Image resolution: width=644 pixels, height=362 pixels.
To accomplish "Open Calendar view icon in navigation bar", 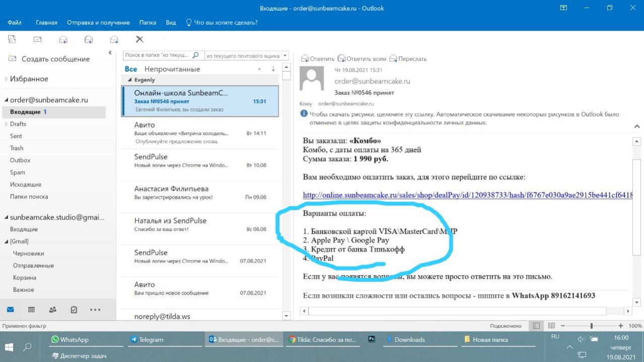I will click(x=31, y=310).
